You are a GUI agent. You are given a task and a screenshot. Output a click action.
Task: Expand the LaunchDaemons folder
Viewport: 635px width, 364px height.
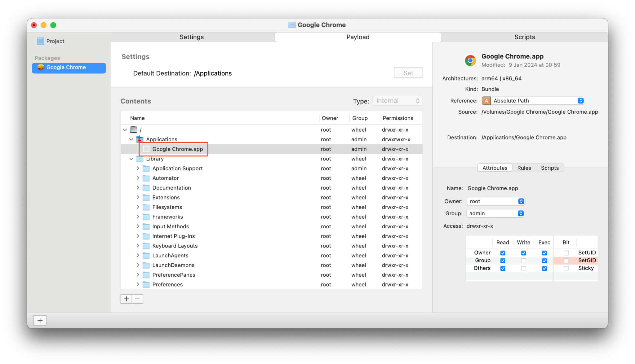[138, 265]
